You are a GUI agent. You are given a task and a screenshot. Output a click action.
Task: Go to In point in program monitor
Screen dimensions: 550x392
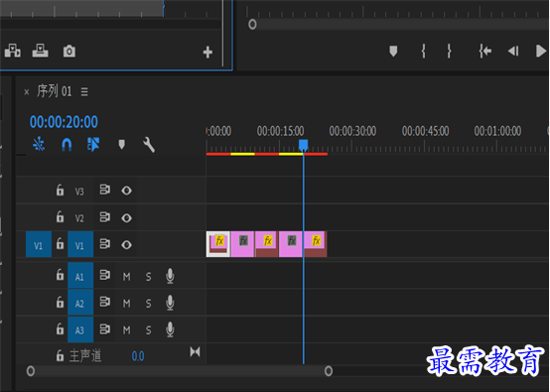pos(485,52)
